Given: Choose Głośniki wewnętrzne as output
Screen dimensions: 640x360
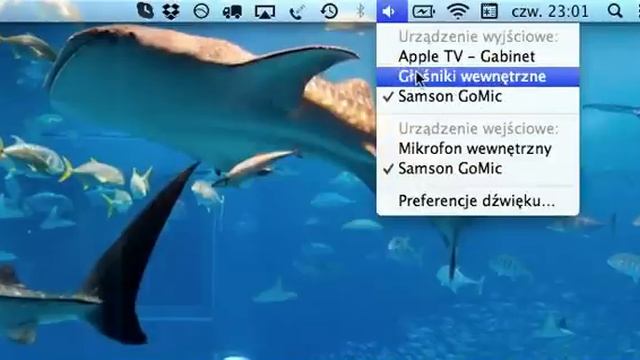Looking at the screenshot, I should tap(478, 76).
